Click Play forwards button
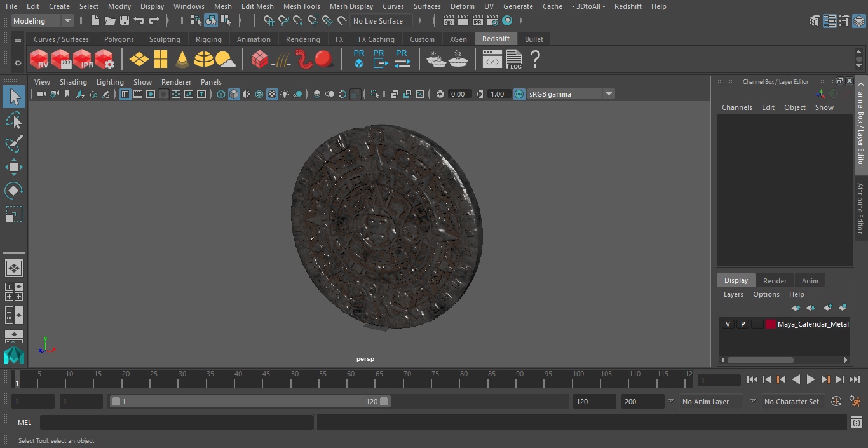This screenshot has width=868, height=448. tap(810, 379)
